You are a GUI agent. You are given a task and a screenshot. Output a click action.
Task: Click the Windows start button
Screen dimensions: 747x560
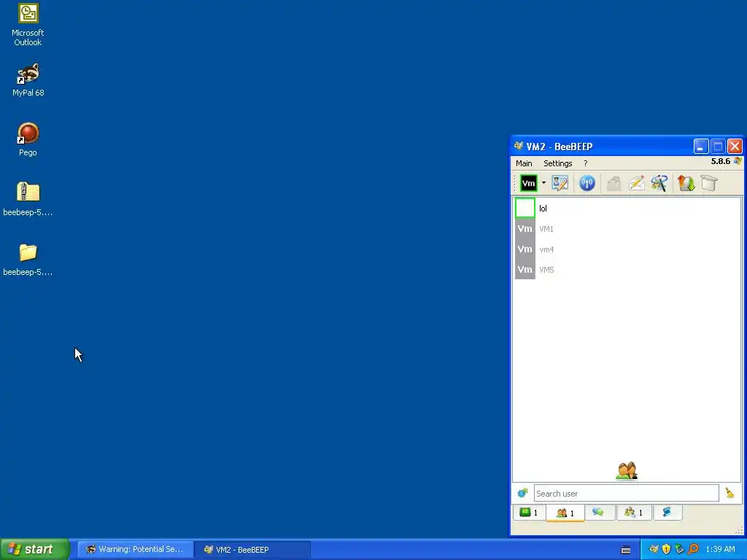(34, 549)
